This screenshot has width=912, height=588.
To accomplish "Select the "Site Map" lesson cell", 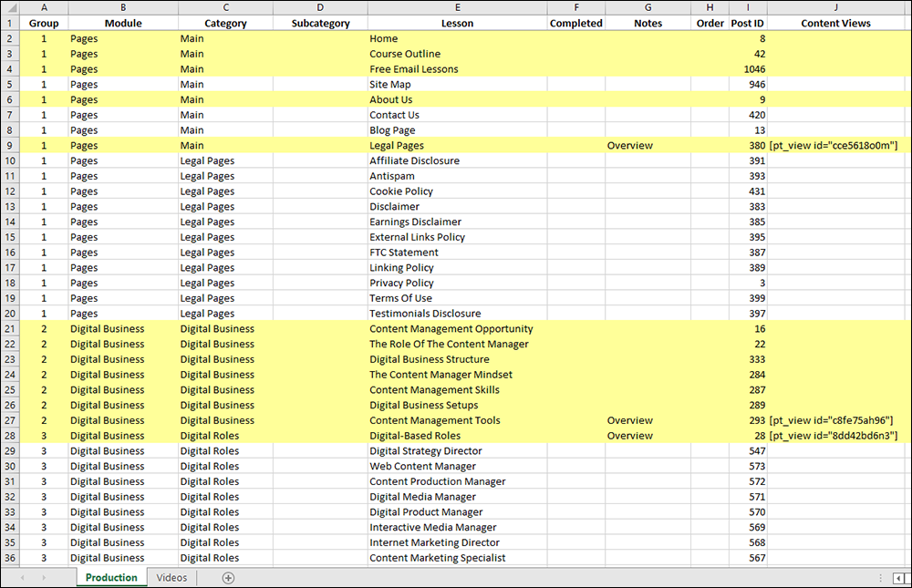I will 457,85.
